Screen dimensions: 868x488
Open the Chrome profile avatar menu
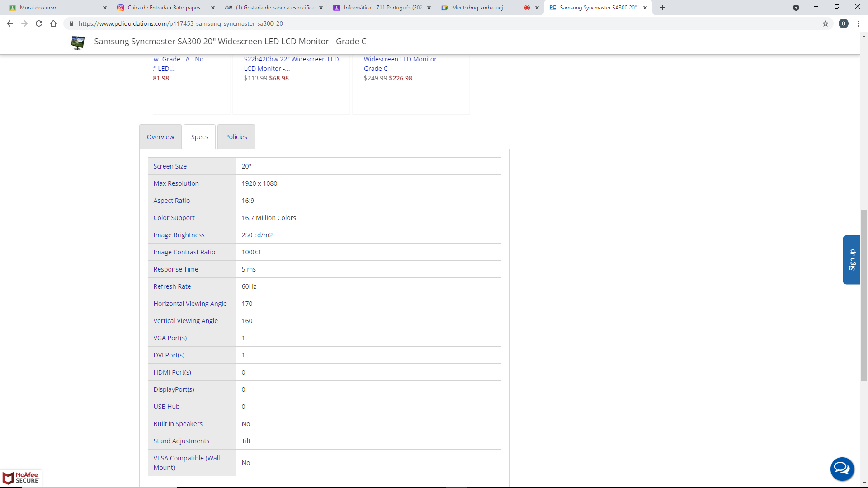pyautogui.click(x=844, y=23)
